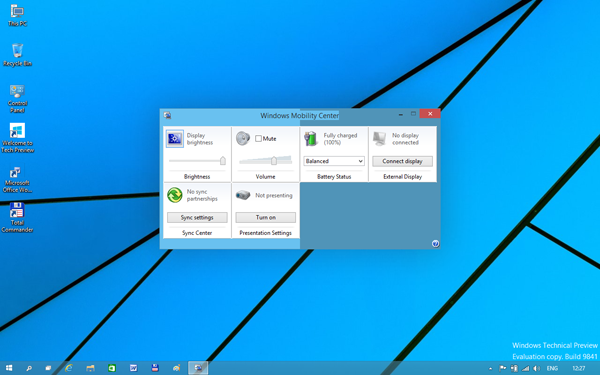Open the green Store taskbar icon

point(112,368)
